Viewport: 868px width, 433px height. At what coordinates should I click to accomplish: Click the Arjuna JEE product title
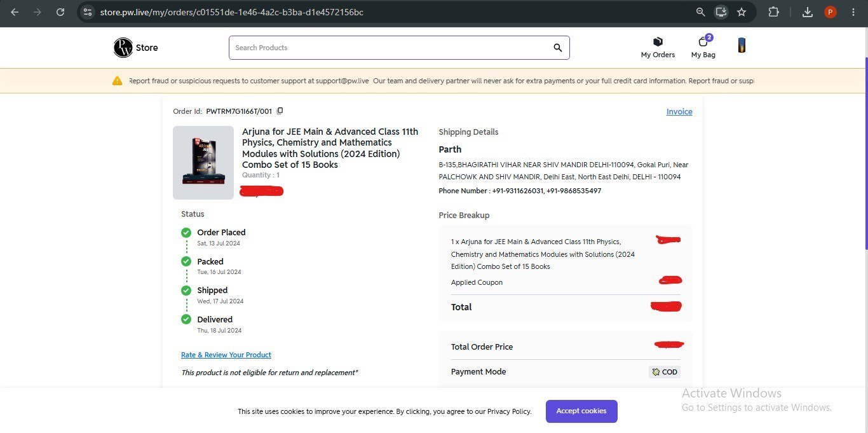[x=330, y=148]
